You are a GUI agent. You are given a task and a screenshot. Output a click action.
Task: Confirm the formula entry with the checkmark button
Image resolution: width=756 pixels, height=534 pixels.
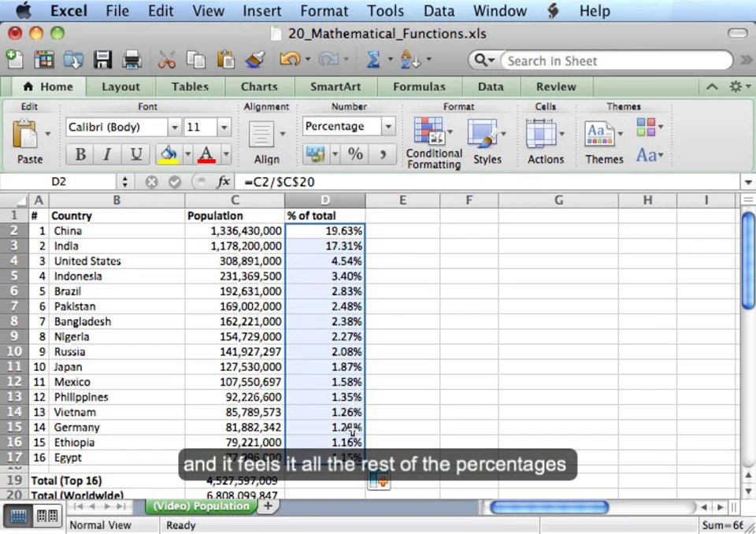[175, 183]
